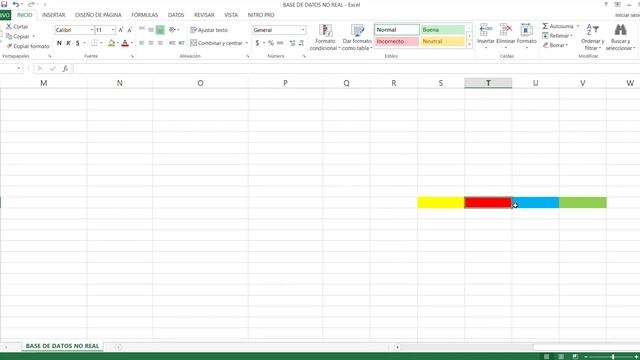
Task: Click the Autosuma button
Action: [558, 26]
